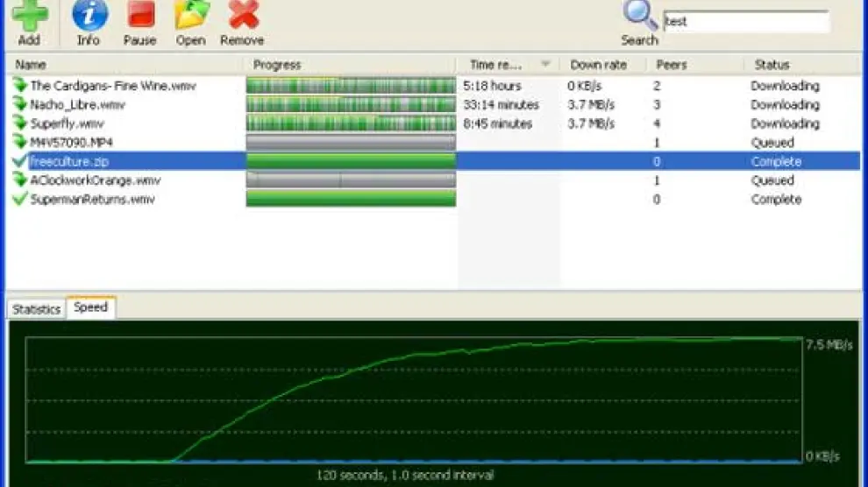
Task: Click the Superfly.wmv progress bar
Action: click(x=351, y=124)
